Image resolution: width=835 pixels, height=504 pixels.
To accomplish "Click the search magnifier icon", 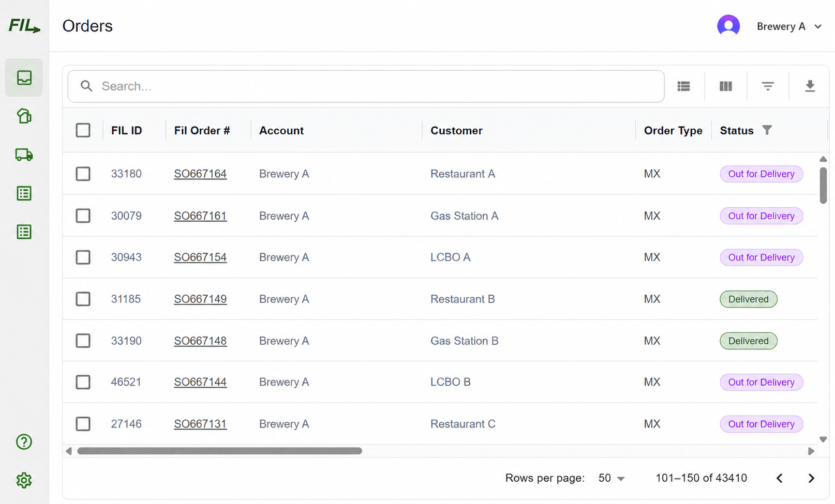I will tap(86, 86).
